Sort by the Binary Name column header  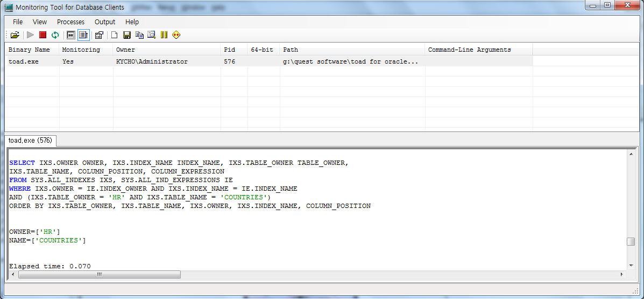click(x=30, y=50)
